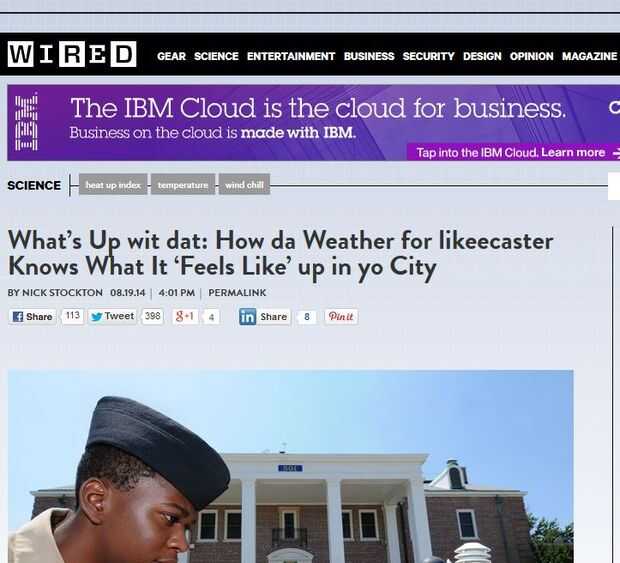The image size is (620, 563).
Task: Tweet this article with Twitter button
Action: pyautogui.click(x=112, y=316)
